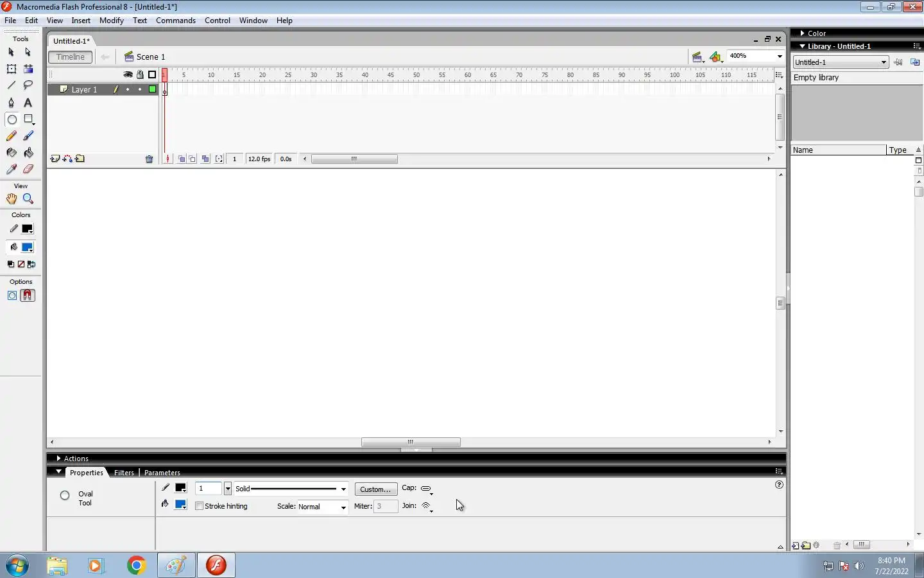Toggle outline square for Layer 1
This screenshot has height=578, width=924.
click(152, 89)
